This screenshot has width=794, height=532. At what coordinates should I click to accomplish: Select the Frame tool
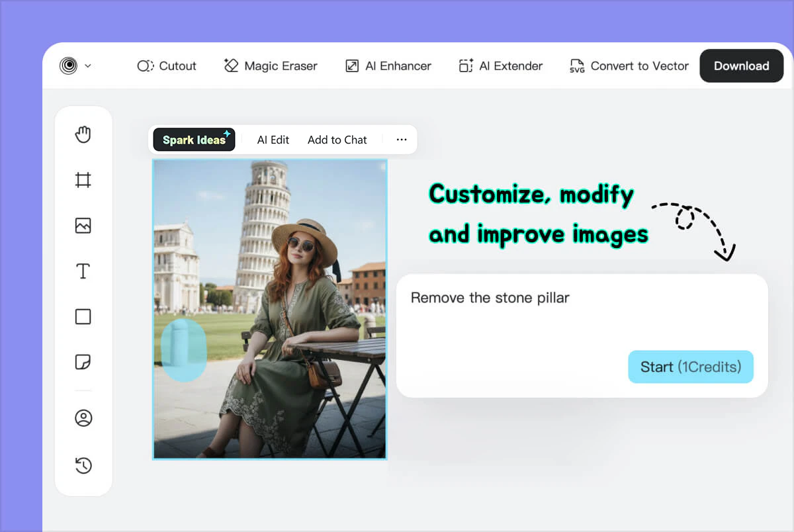pos(83,179)
